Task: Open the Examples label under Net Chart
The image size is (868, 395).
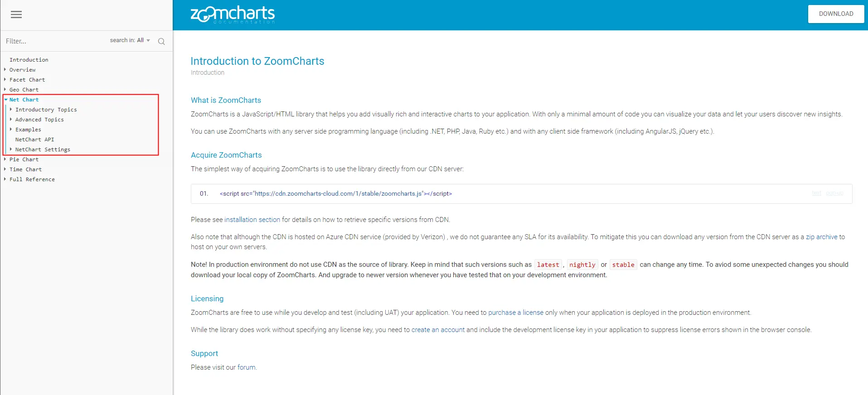Action: 28,130
